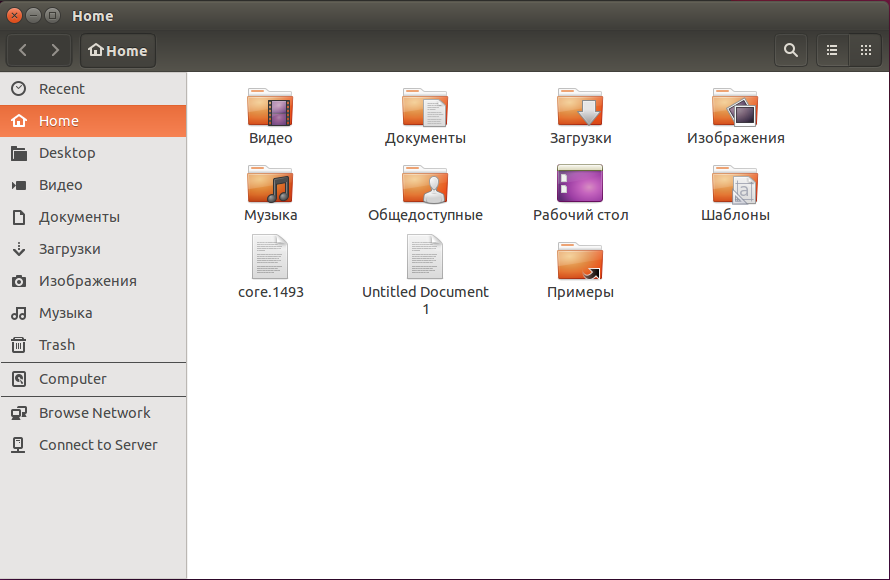Click the "core.1493" file name
Screen dimensions: 890x580
pyautogui.click(x=271, y=292)
